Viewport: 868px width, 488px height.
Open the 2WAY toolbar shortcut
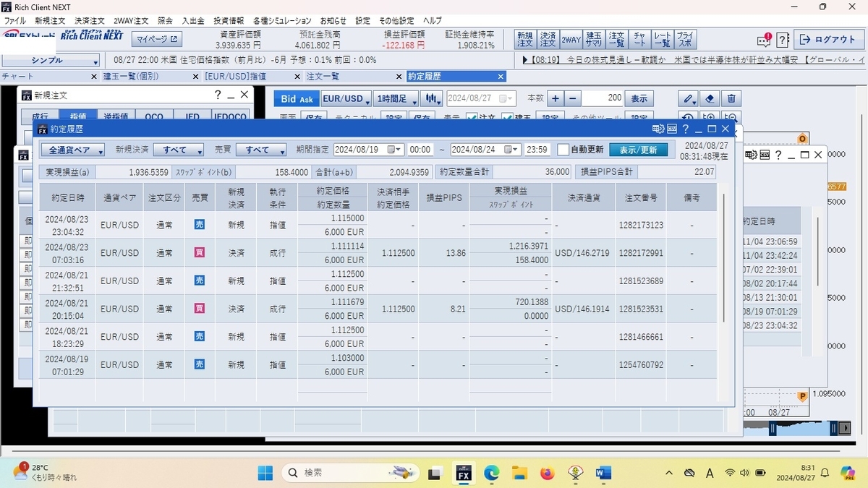coord(571,39)
